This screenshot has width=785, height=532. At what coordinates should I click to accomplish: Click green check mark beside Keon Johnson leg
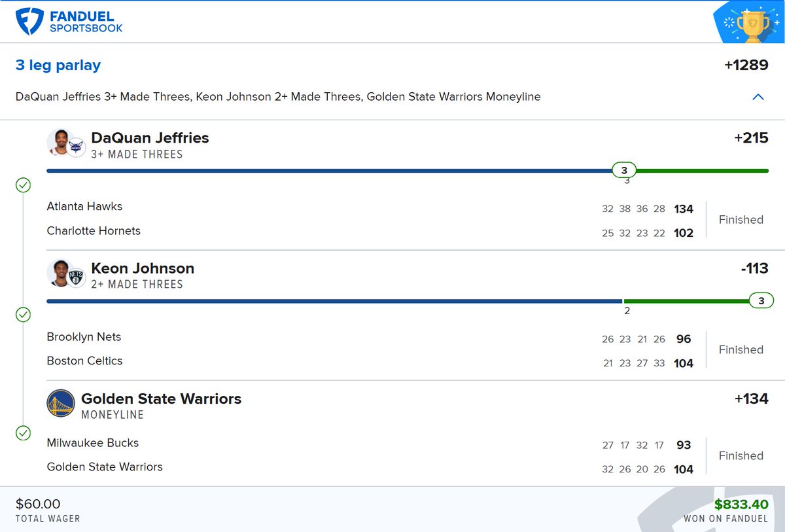click(x=23, y=315)
